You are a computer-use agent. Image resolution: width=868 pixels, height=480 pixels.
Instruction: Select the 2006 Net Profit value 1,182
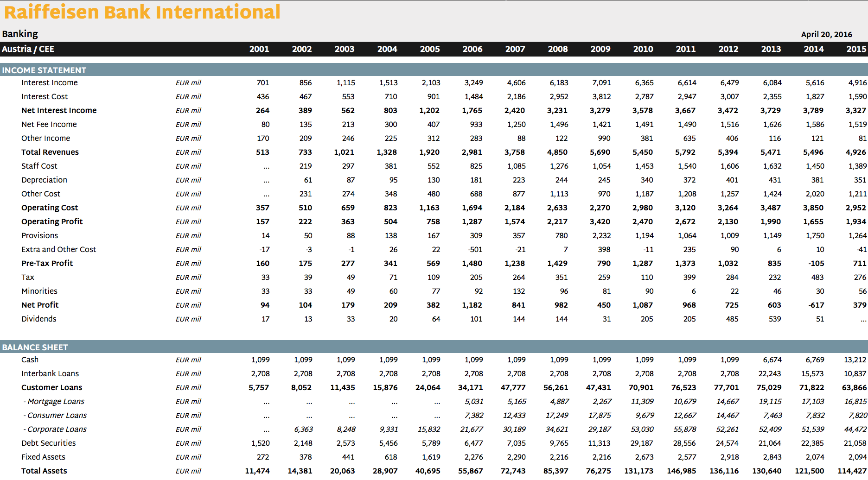tap(472, 305)
